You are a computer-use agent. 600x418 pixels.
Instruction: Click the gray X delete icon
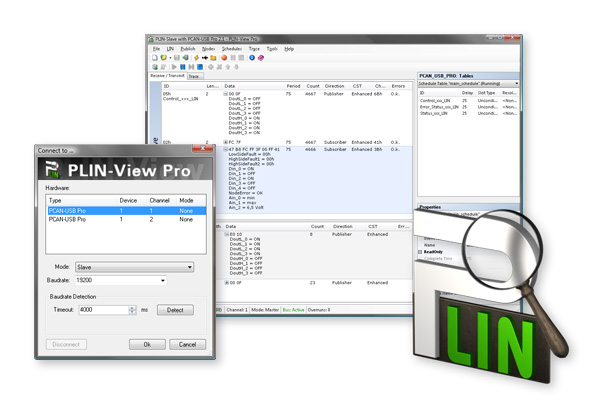pyautogui.click(x=219, y=67)
